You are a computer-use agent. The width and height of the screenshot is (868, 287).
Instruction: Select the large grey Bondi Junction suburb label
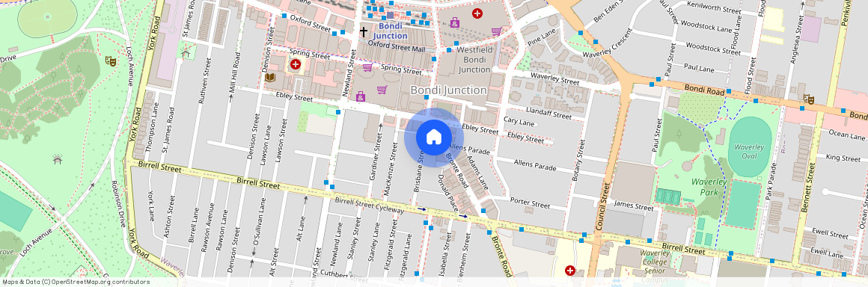point(448,90)
